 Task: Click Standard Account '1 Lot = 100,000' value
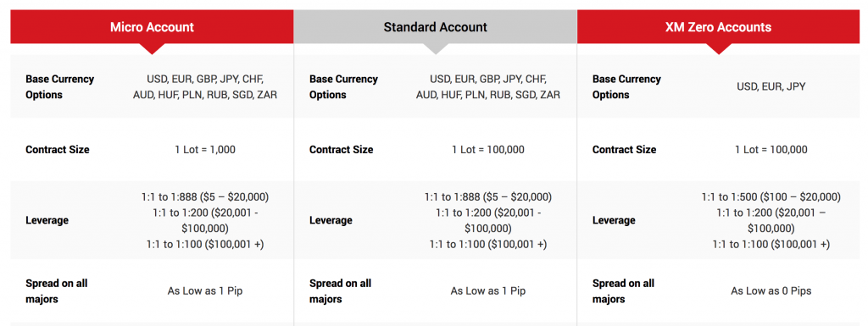coord(488,150)
